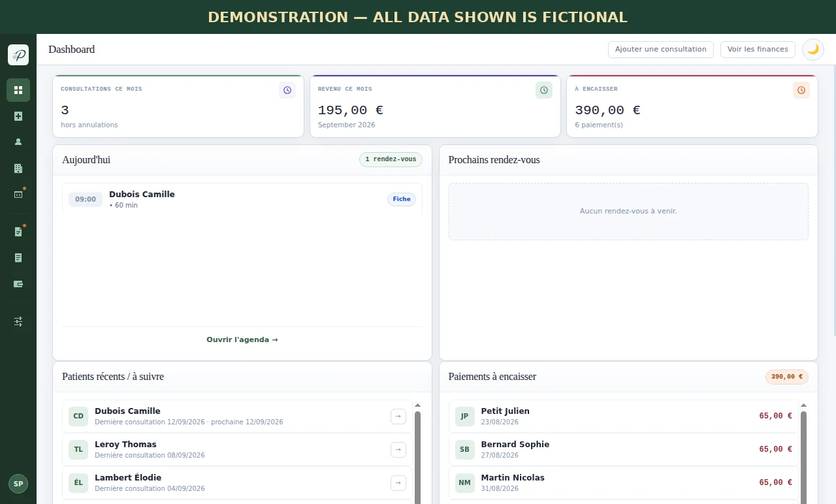Screen dimensions: 836x504
Task: Click the ÉL avatar for Lambert Élodie
Action: point(78,483)
